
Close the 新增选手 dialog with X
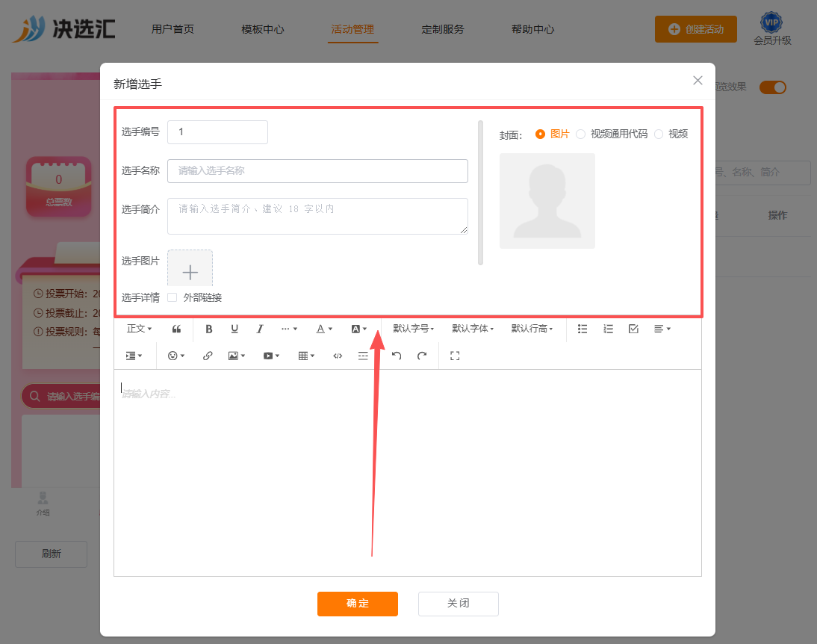[x=698, y=80]
